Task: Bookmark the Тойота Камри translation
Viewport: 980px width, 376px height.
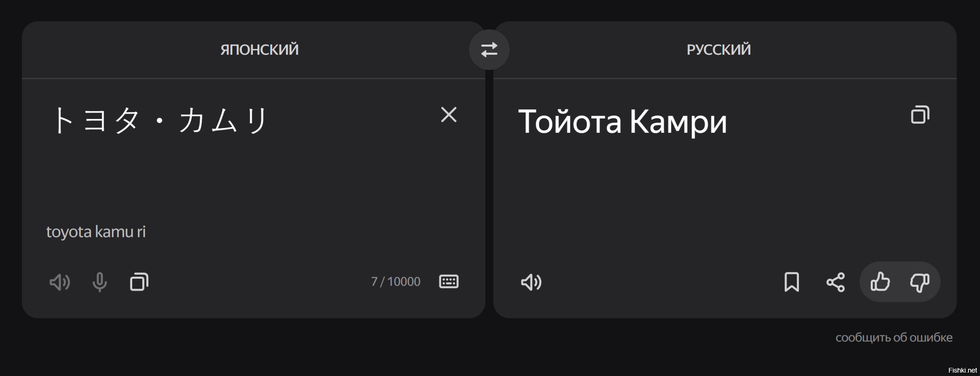Action: pyautogui.click(x=792, y=282)
